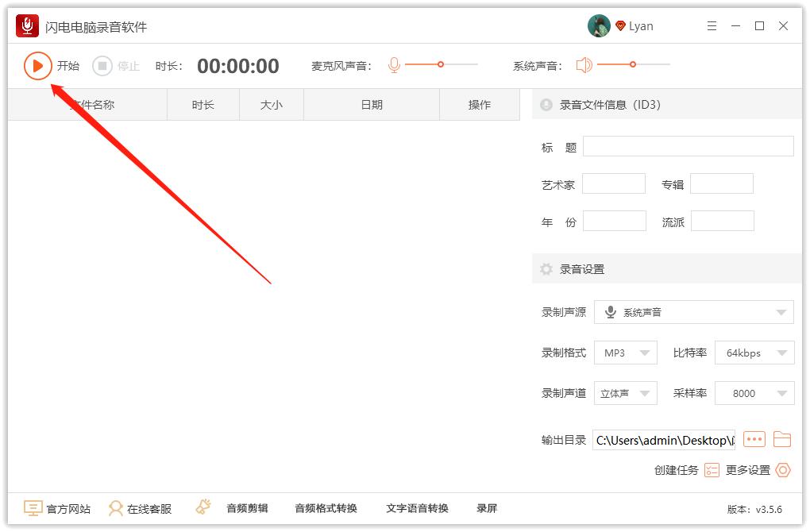Click the microphone icon beside 麦克风声音
Image resolution: width=810 pixels, height=532 pixels.
click(394, 66)
